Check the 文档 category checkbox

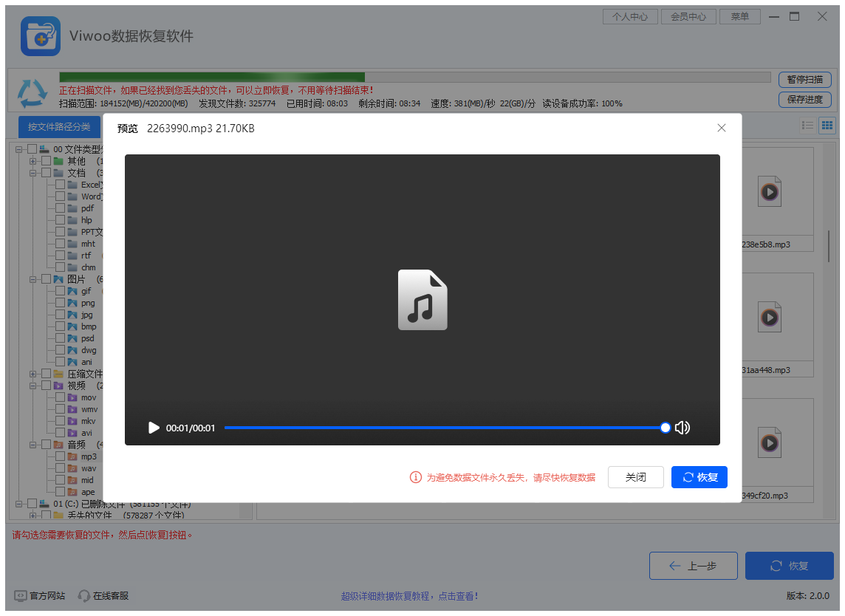coord(44,172)
